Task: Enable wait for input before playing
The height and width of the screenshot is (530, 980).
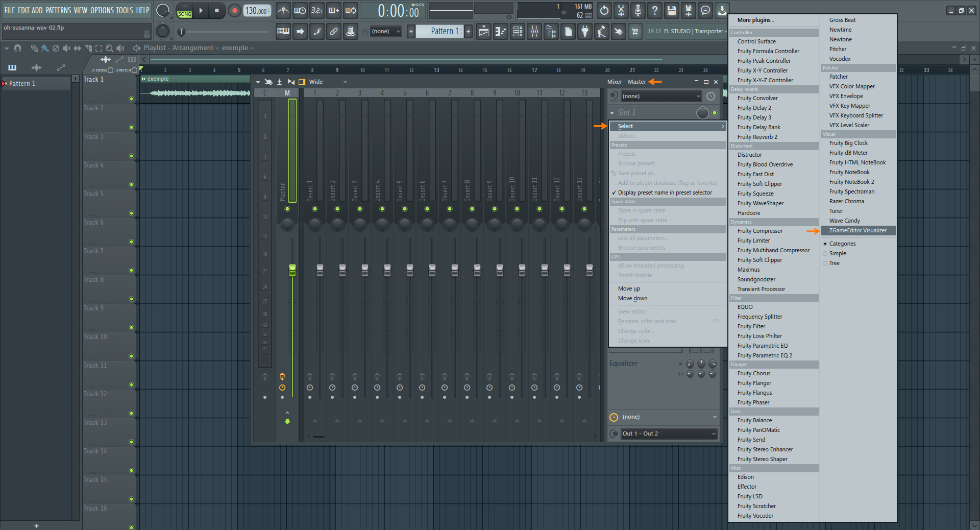Action: click(300, 10)
